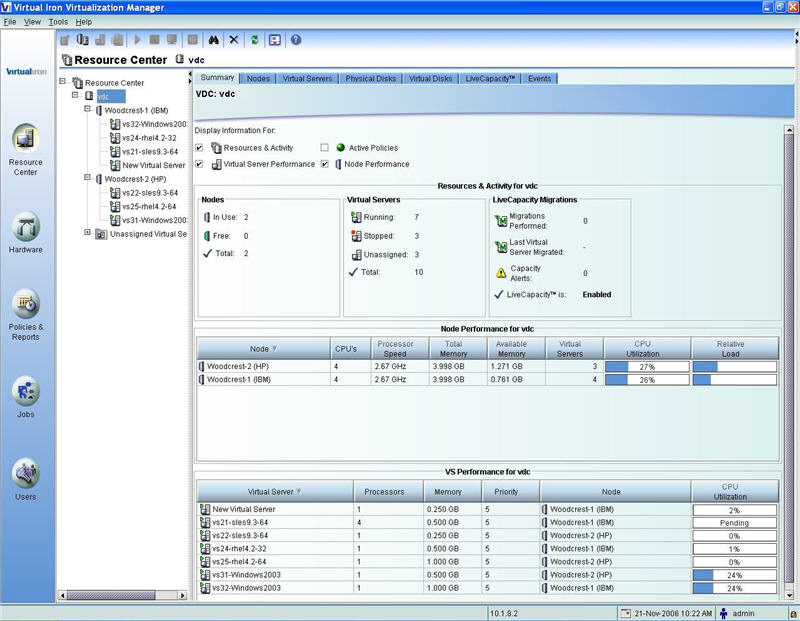Sort by the Virtual Server column header
Viewport: 800px width, 621px height.
point(275,491)
